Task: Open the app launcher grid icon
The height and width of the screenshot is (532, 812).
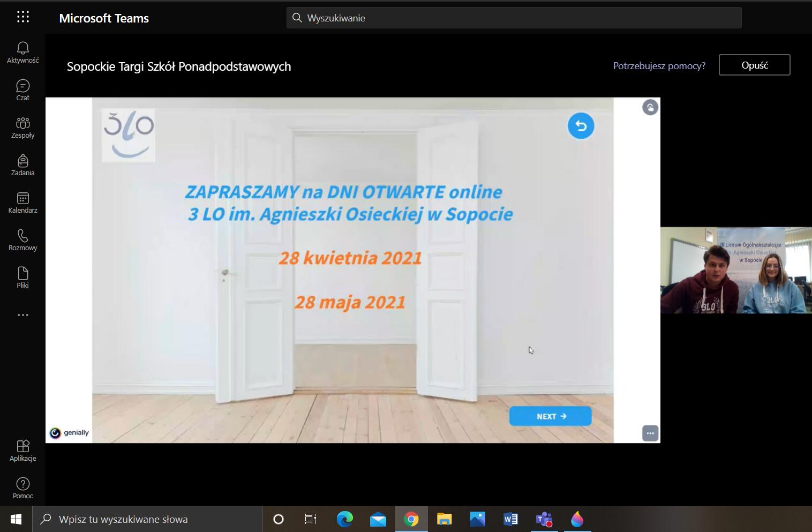Action: click(22, 17)
